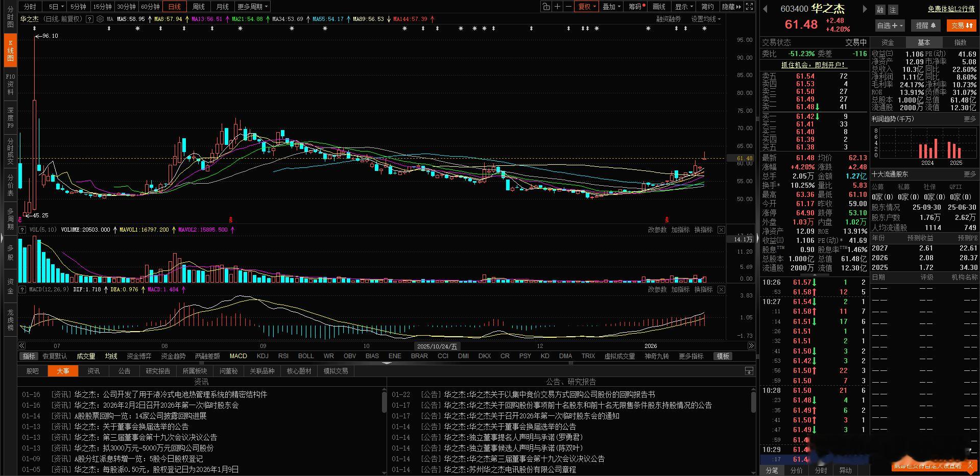Viewport: 980px width, 476px height.
Task: Switch chart period to 60分钟
Action: pyautogui.click(x=150, y=7)
